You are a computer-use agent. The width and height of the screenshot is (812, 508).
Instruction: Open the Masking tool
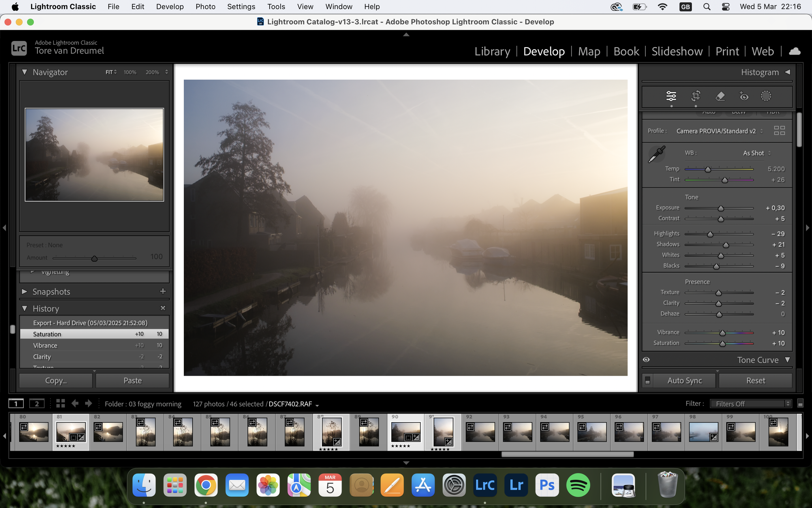pyautogui.click(x=766, y=96)
